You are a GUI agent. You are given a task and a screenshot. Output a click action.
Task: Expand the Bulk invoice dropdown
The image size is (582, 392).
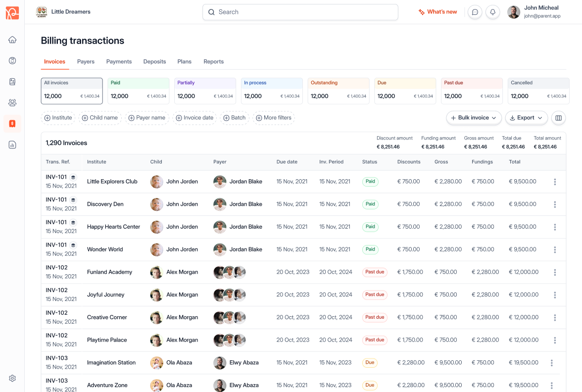coord(474,118)
